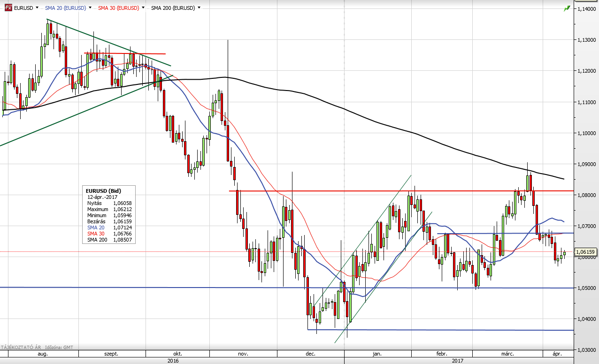Image resolution: width=599 pixels, height=364 pixels.
Task: Open the SMA 200 (EURUSD) indicator dropdown
Action: click(x=199, y=8)
